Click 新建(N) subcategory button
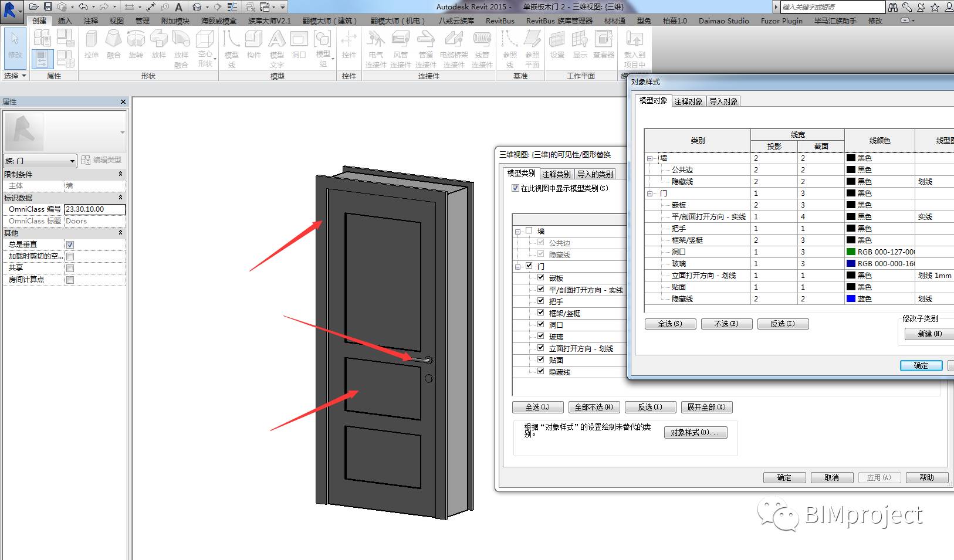The height and width of the screenshot is (560, 954). (x=929, y=334)
